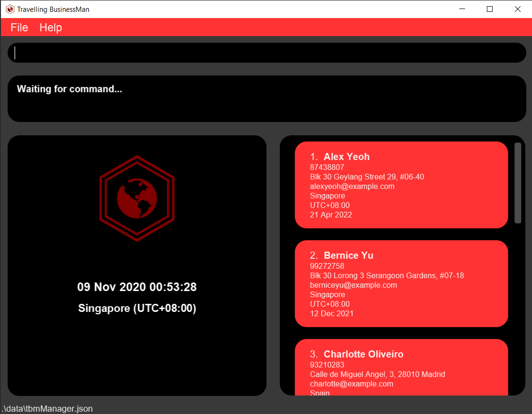Click the command input box

[266, 53]
